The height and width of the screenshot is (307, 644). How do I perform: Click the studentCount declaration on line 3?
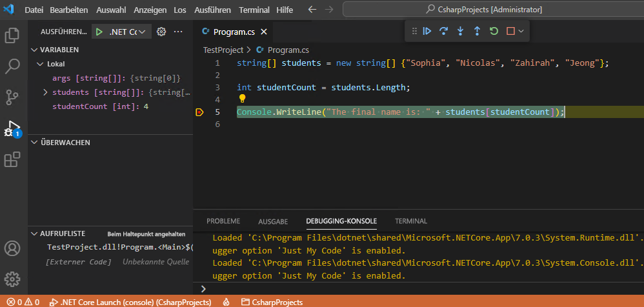287,88
